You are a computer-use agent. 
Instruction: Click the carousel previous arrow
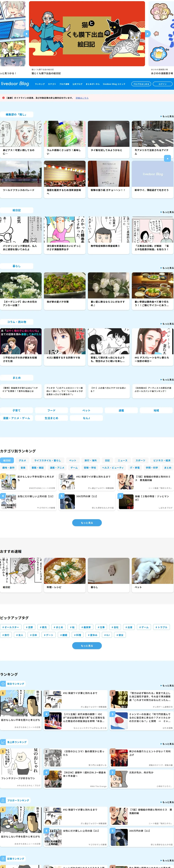pos(26,34)
